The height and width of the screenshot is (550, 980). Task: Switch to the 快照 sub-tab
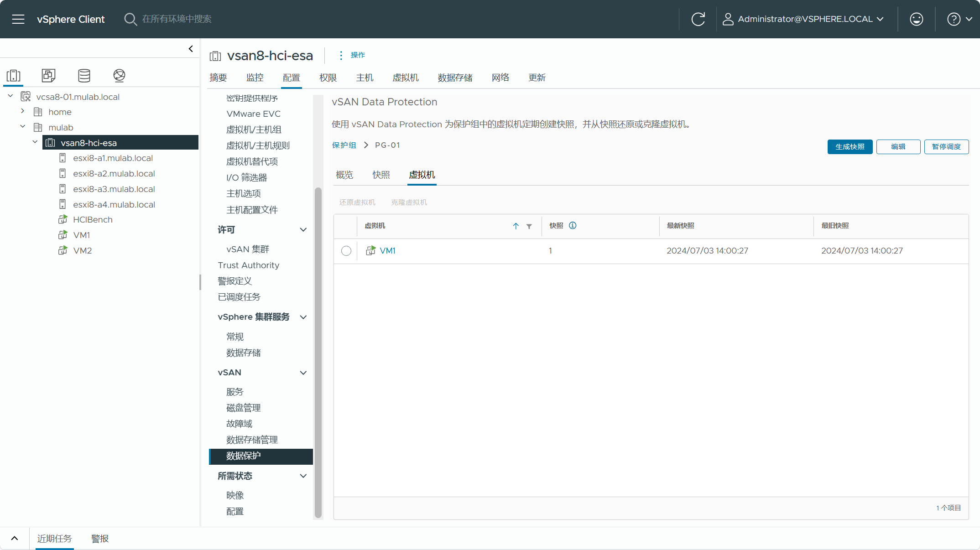[381, 175]
